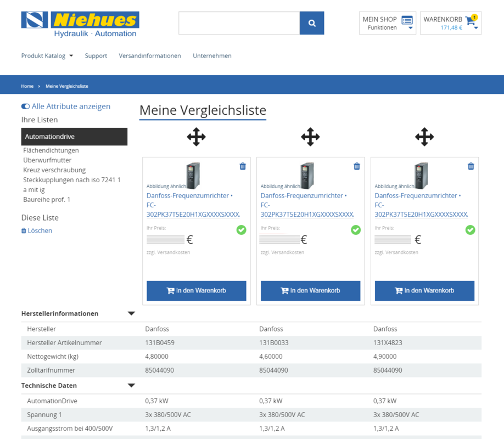Select article number 131B0459
Screen dimensions: 504x439
pyautogui.click(x=160, y=343)
